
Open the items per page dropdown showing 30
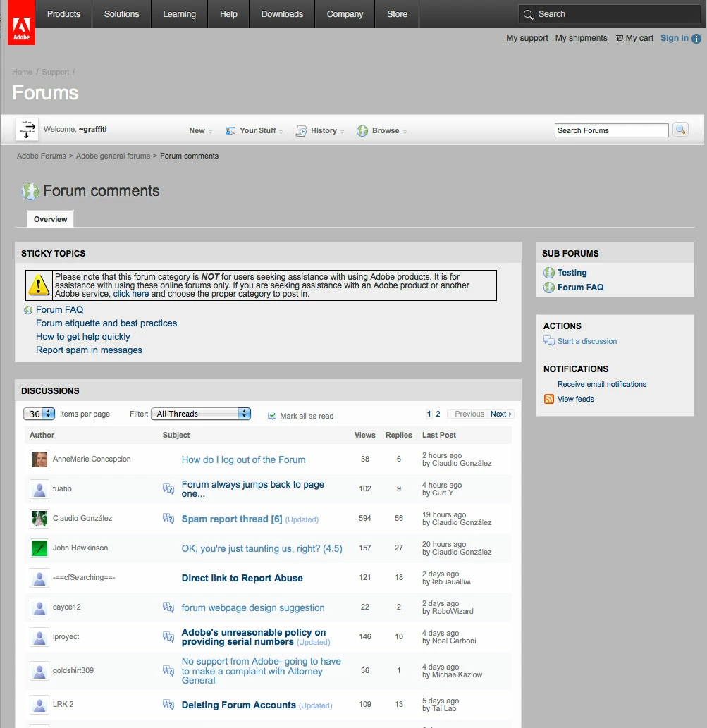point(39,414)
